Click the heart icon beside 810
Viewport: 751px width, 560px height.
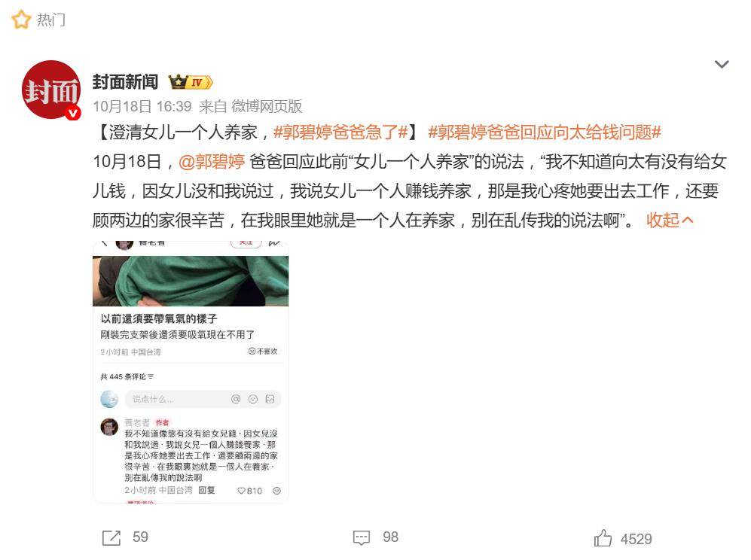[241, 491]
